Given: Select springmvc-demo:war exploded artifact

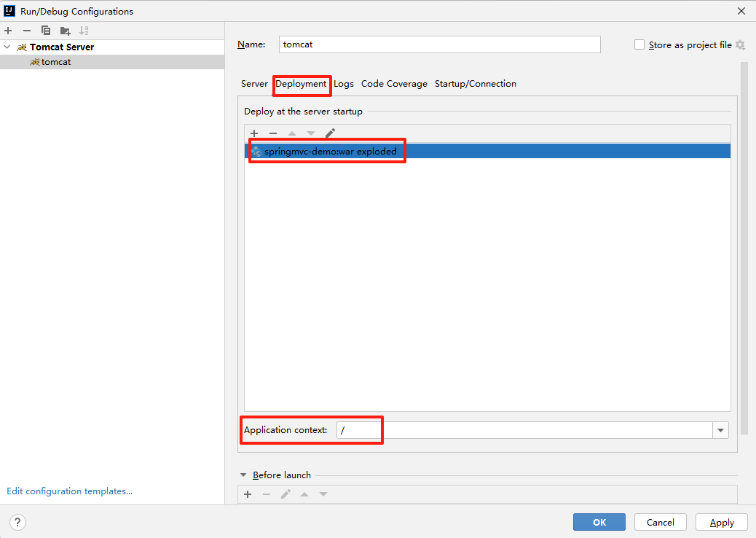Looking at the screenshot, I should tap(487, 151).
